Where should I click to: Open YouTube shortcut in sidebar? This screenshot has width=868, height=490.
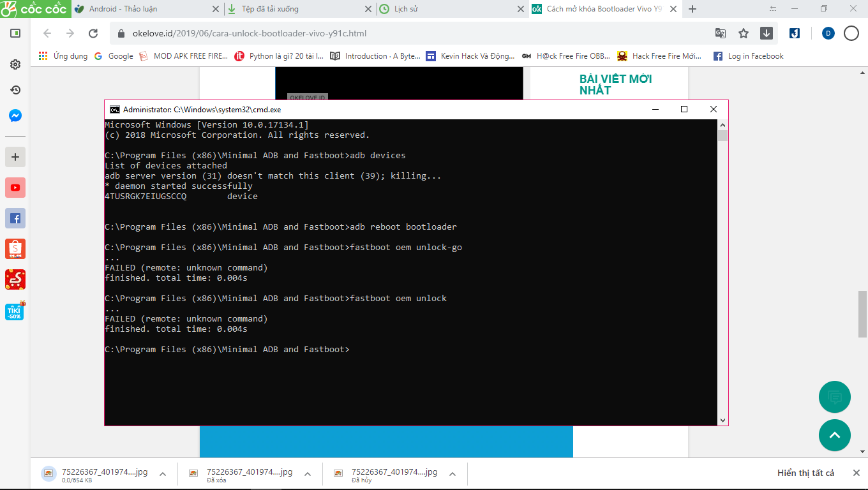tap(15, 188)
